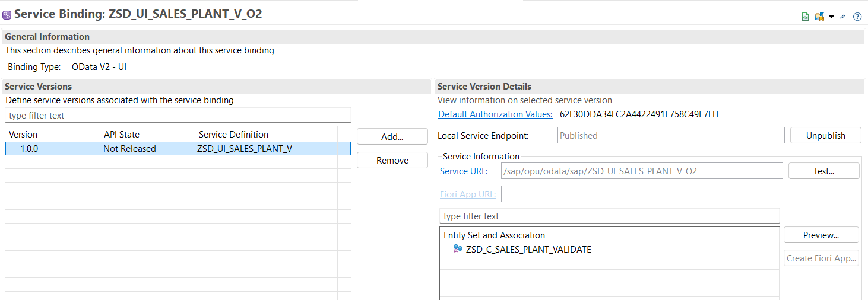868x300 pixels.
Task: Click the Remove button
Action: (x=392, y=161)
